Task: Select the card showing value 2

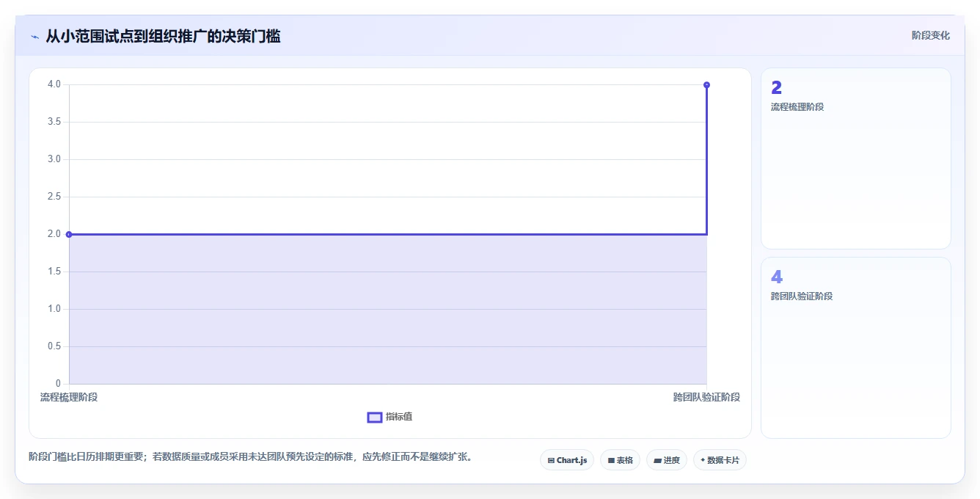Action: (x=855, y=159)
